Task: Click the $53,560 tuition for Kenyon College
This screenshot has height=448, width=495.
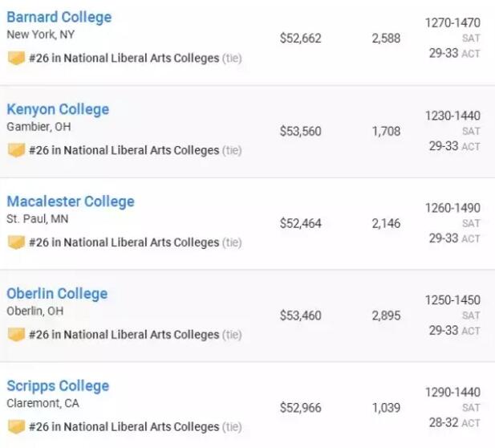Action: point(301,131)
